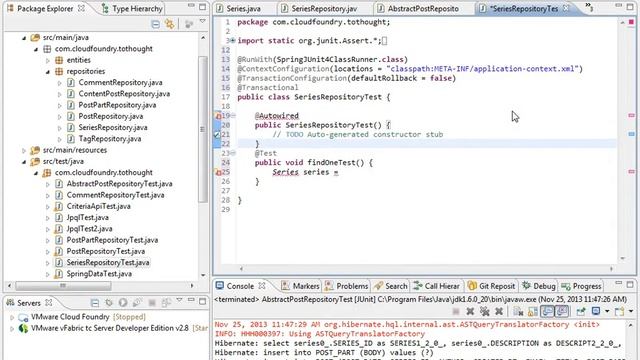Viewport: 640px width, 360px height.
Task: Select CommentRepository.java in the tree
Action: click(120, 82)
